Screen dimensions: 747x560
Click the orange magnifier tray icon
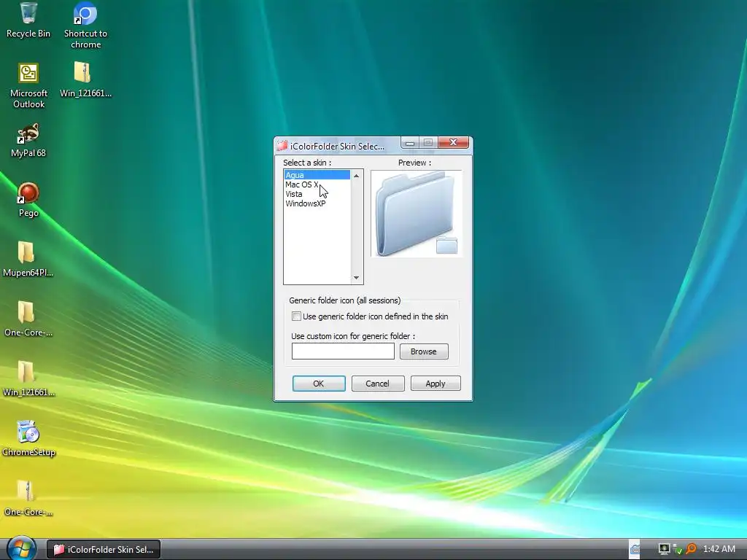coord(691,549)
